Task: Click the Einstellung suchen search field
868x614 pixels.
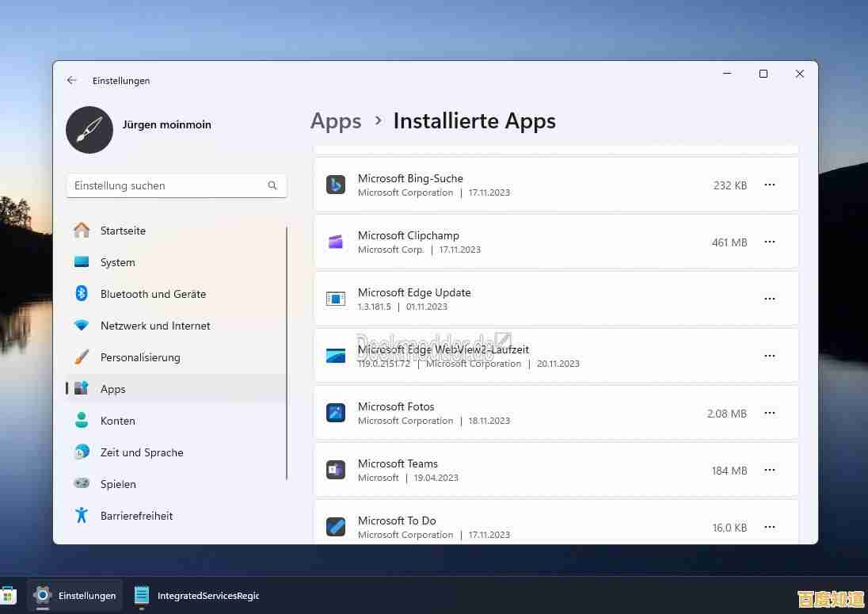Action: point(166,185)
